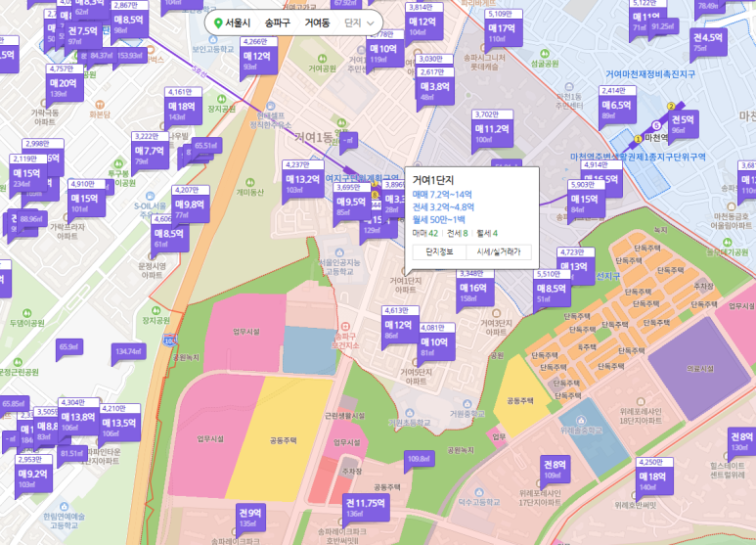Select the 매10억 81㎡ price marker
This screenshot has height=545, width=756.
pos(436,342)
